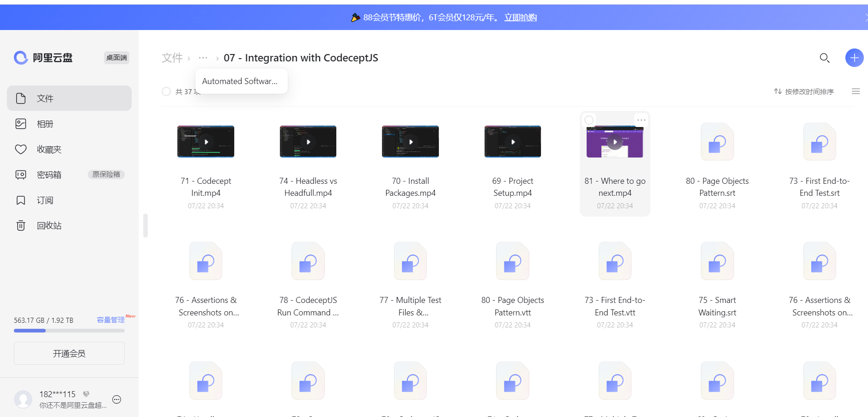Click the 开通会员 membership button
This screenshot has width=868, height=417.
(69, 353)
